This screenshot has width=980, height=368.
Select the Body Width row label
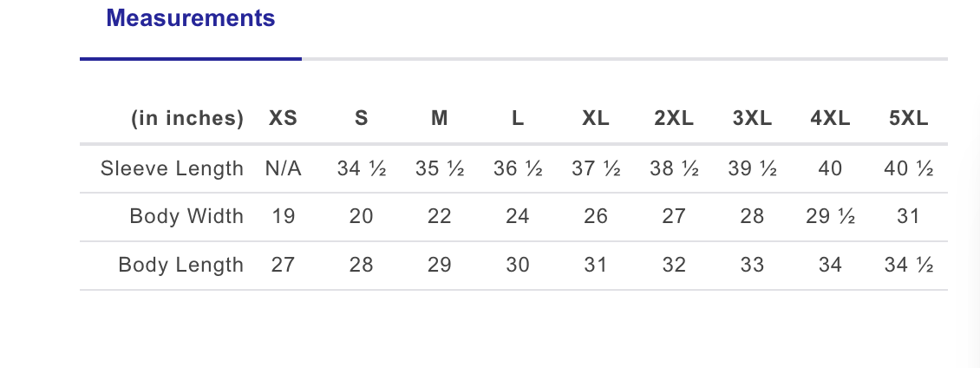pos(186,216)
